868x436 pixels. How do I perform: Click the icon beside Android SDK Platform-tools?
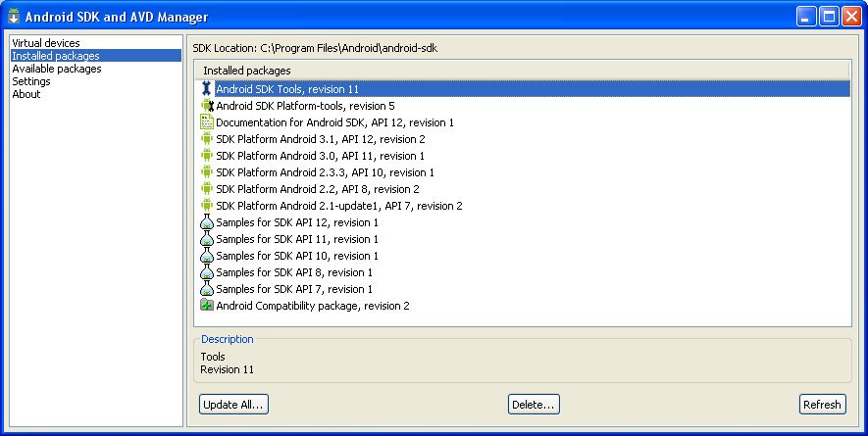(207, 105)
